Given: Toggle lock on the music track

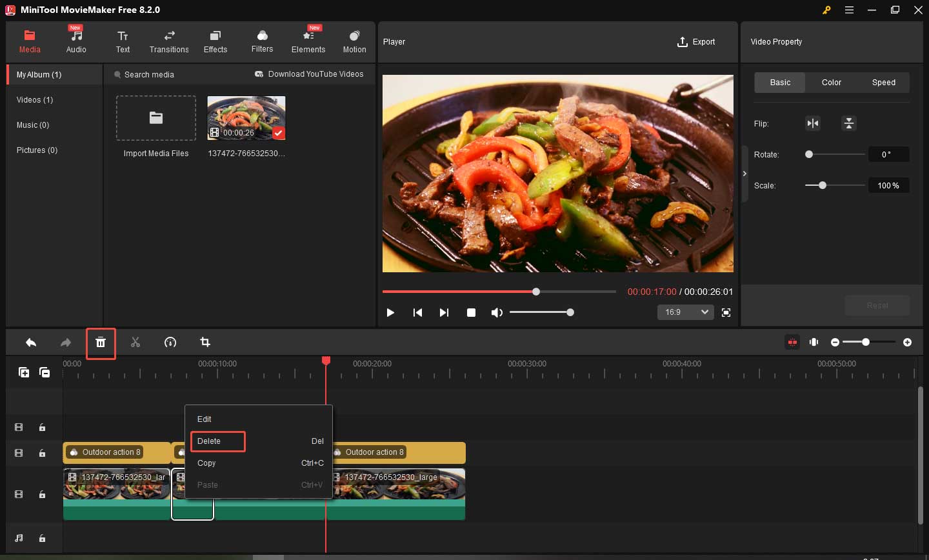Looking at the screenshot, I should click(42, 538).
